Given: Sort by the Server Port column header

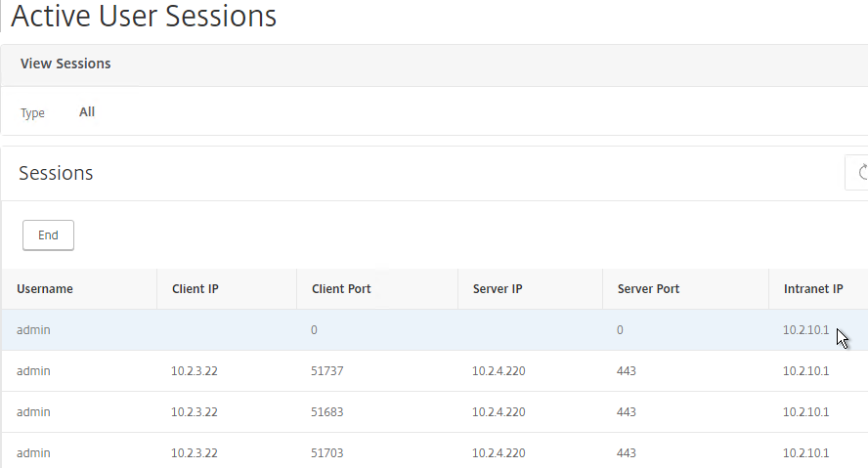Looking at the screenshot, I should (648, 289).
